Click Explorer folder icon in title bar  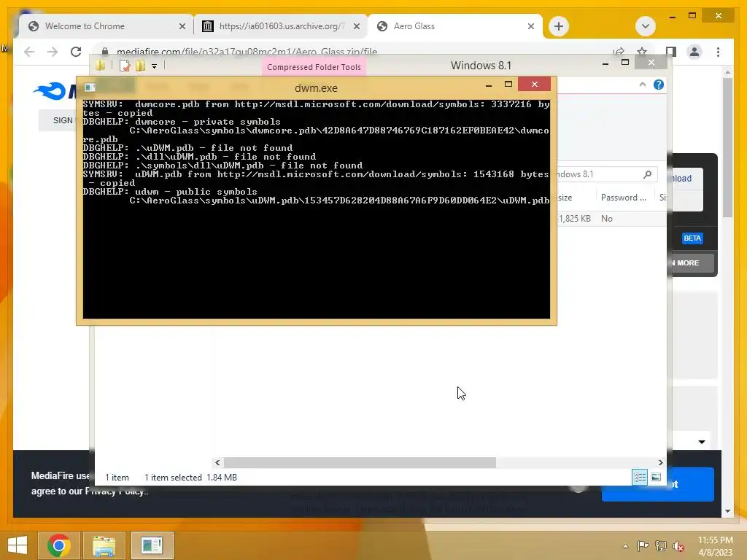pyautogui.click(x=100, y=65)
